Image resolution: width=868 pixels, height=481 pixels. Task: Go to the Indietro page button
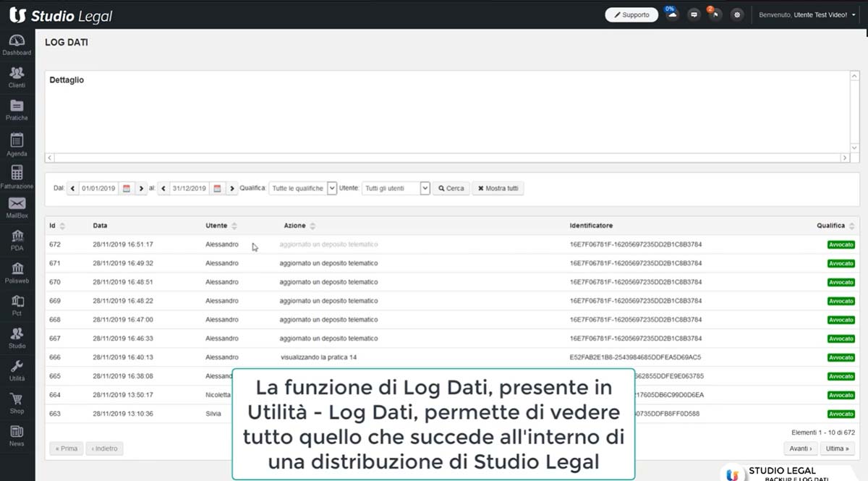[103, 448]
